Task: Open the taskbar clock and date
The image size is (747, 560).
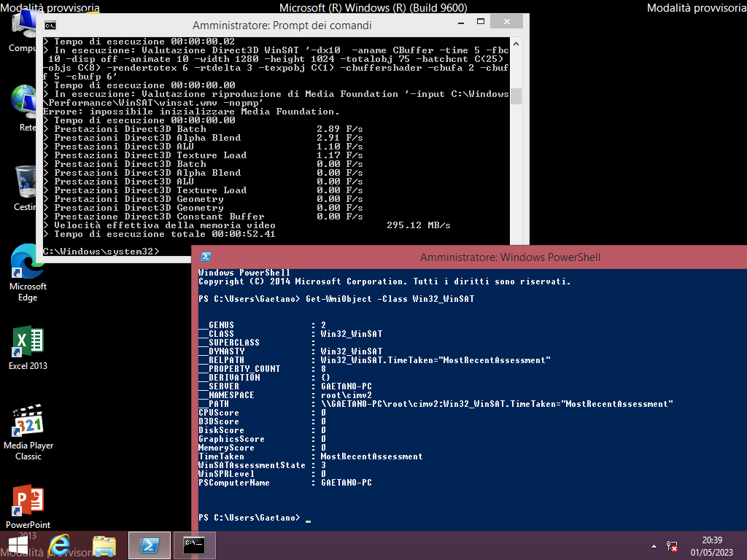Action: 712,545
